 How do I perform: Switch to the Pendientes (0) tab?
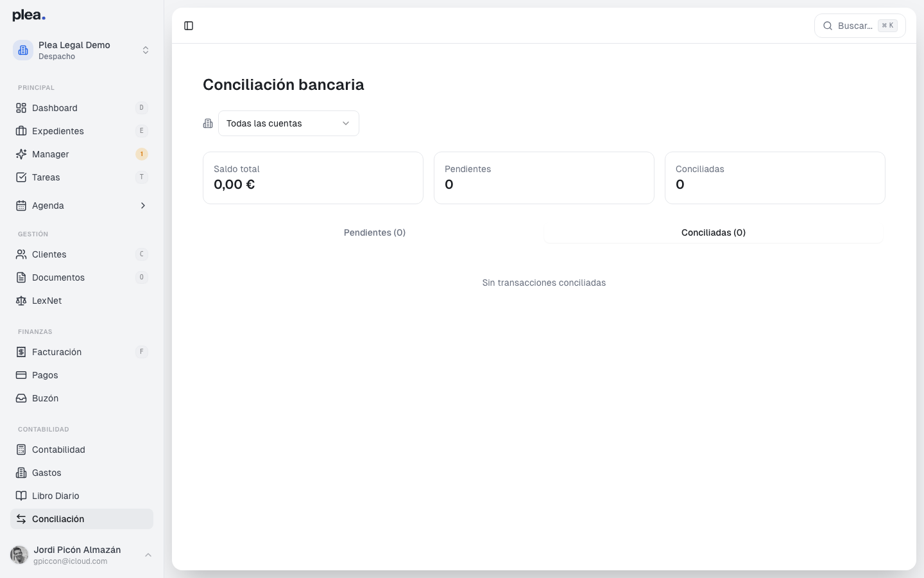(x=374, y=232)
